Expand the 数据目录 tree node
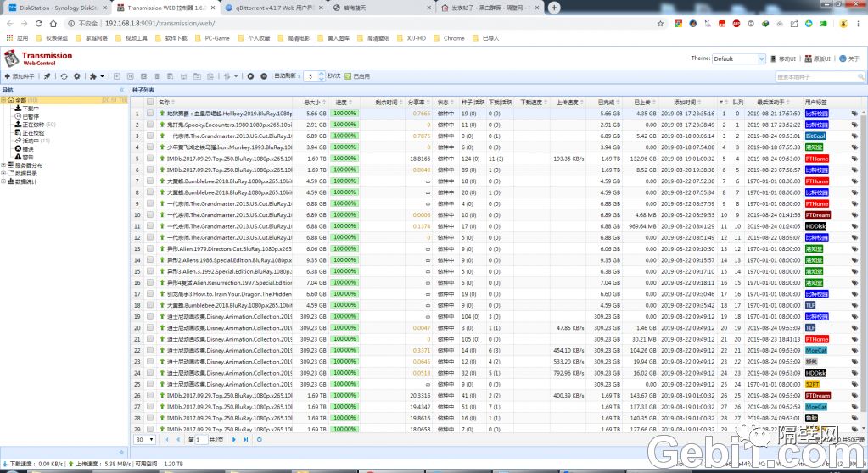Image resolution: width=868 pixels, height=473 pixels. (3, 173)
